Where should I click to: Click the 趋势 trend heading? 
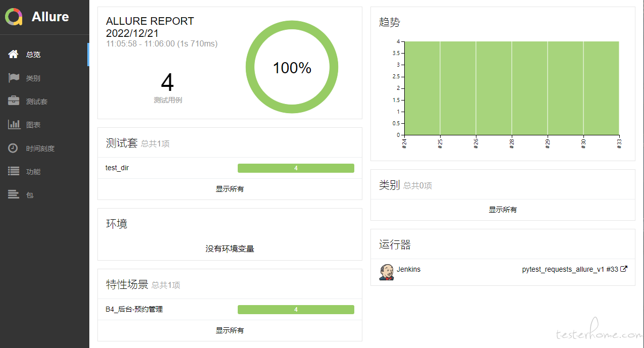(x=390, y=22)
